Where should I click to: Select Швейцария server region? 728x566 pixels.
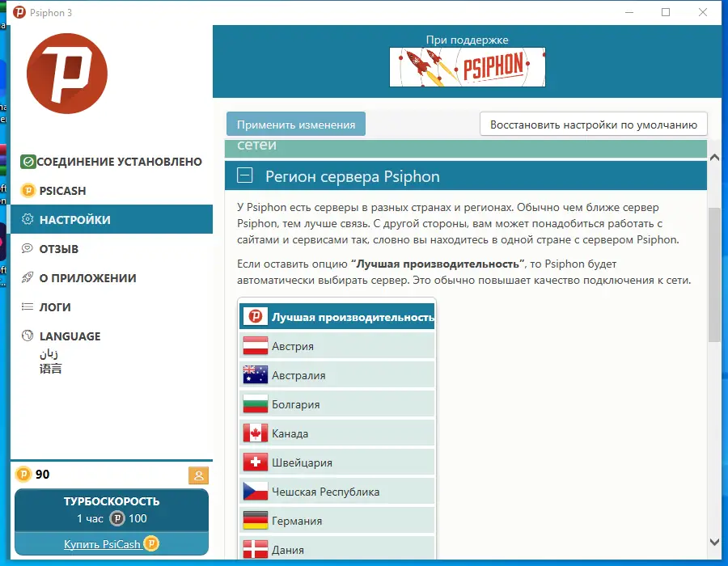[337, 462]
